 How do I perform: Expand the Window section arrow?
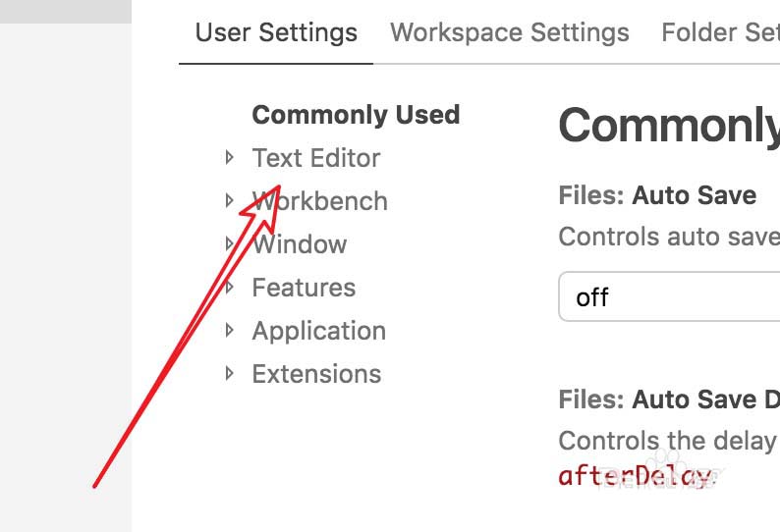(229, 243)
